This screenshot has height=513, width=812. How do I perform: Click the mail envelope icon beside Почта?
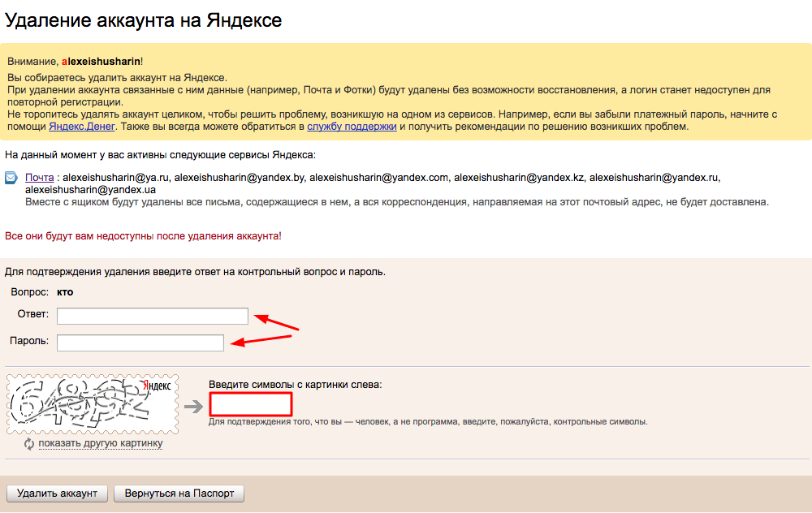tap(11, 178)
